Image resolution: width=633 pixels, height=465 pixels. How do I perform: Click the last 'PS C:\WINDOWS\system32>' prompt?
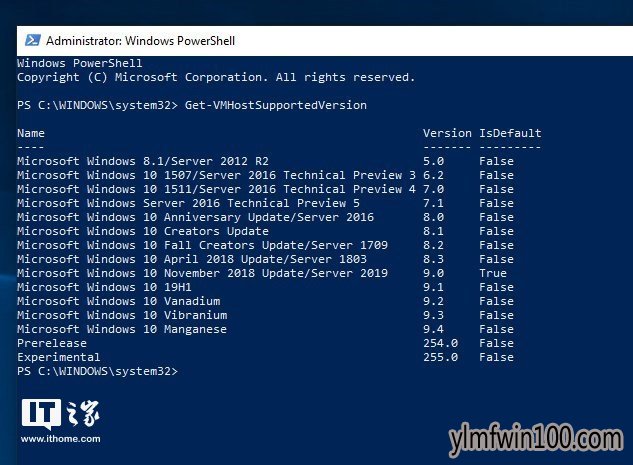coord(97,371)
